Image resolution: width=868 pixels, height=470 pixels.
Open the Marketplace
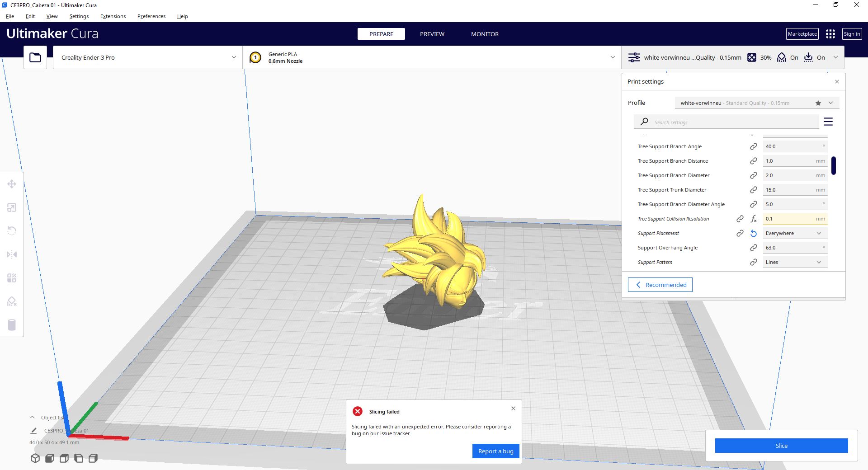click(802, 34)
